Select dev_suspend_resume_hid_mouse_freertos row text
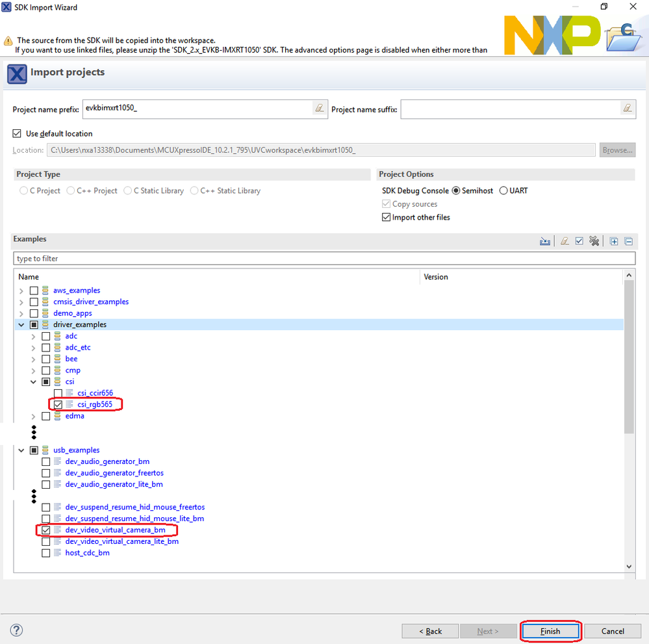 135,507
